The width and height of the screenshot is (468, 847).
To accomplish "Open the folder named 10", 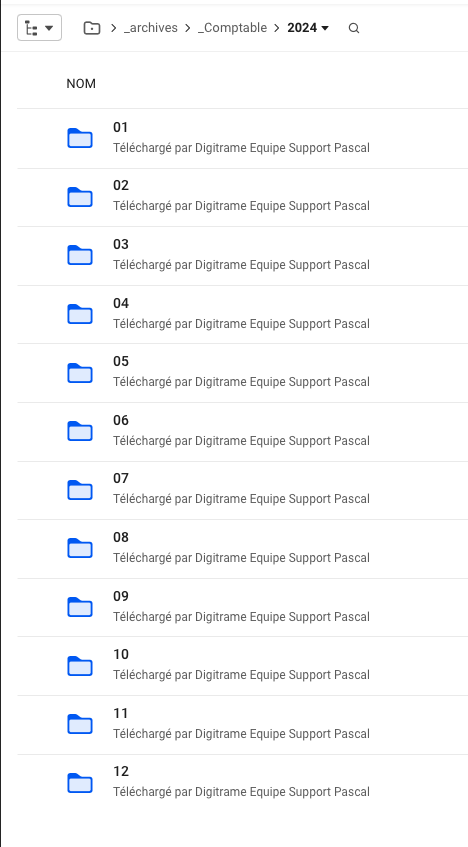I will tap(121, 655).
